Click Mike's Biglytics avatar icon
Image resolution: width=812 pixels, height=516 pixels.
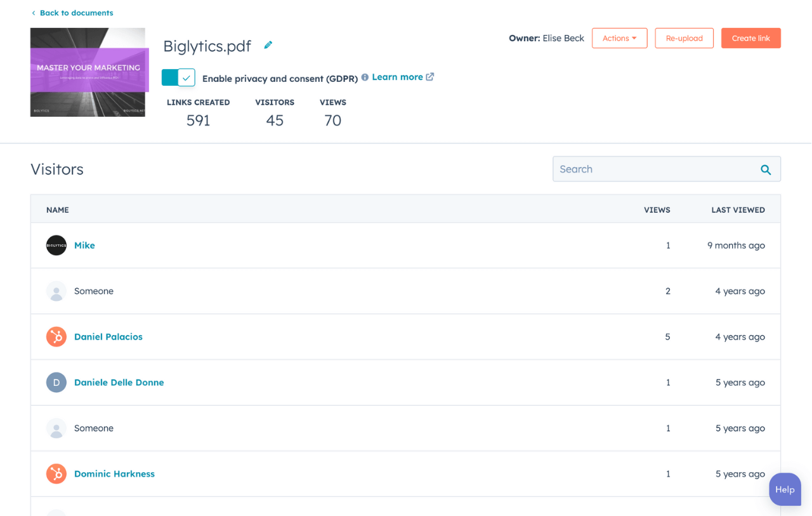point(56,246)
